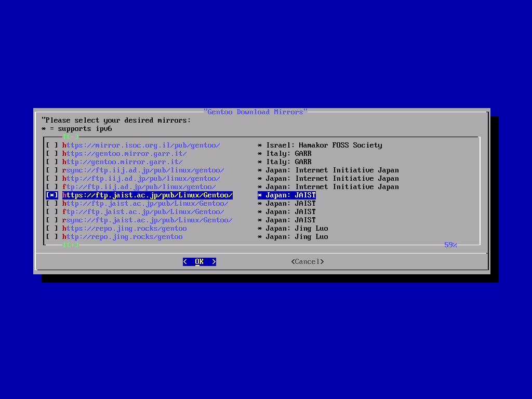The width and height of the screenshot is (532, 399).
Task: Click Japan: Jing Luo description of https mirror
Action: click(293, 229)
